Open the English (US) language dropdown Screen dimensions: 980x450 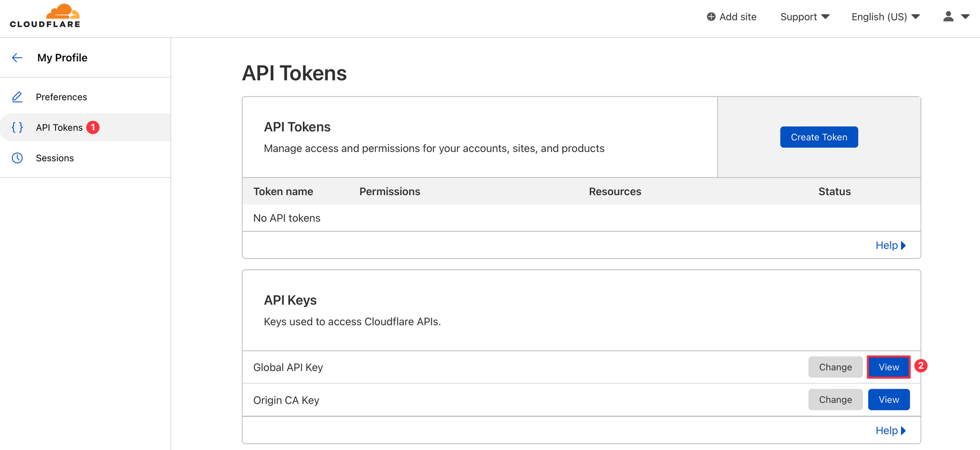pyautogui.click(x=885, y=17)
